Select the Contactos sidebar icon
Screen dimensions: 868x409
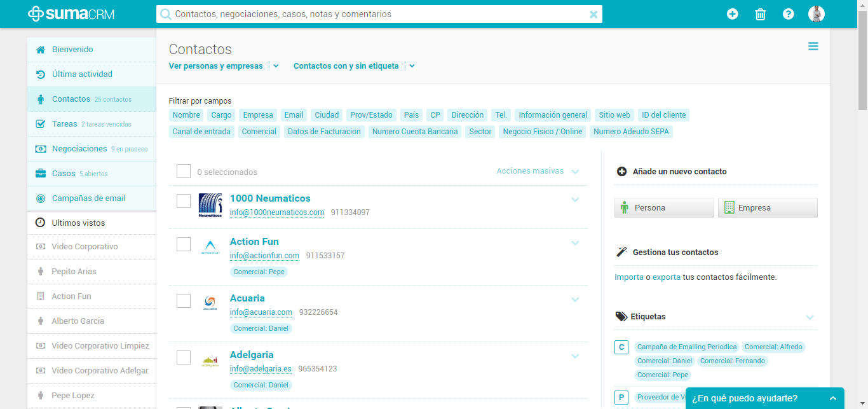tap(39, 99)
